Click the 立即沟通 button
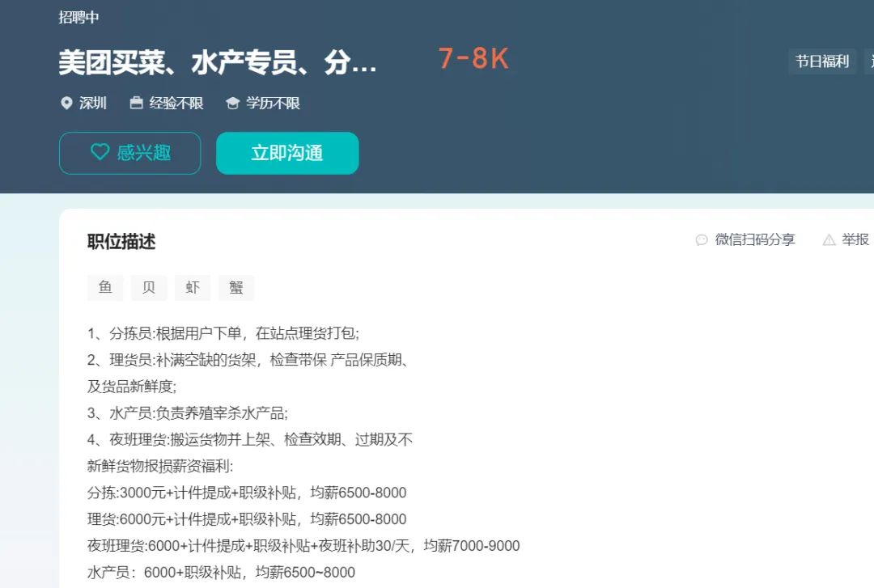This screenshot has width=874, height=588. (287, 152)
